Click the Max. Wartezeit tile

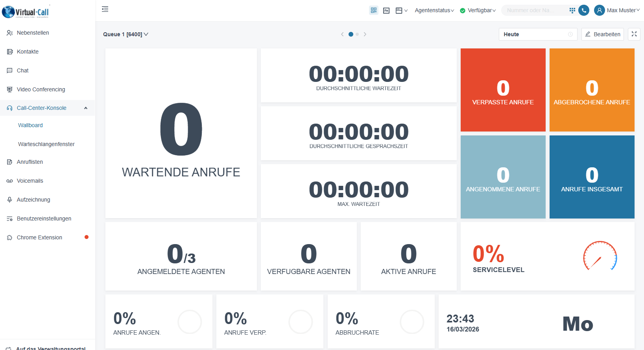point(358,191)
